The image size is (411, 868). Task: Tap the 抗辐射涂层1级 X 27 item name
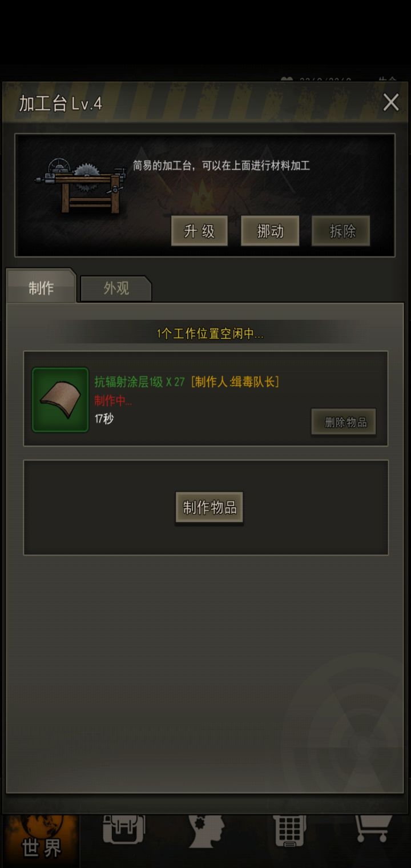[x=140, y=382]
